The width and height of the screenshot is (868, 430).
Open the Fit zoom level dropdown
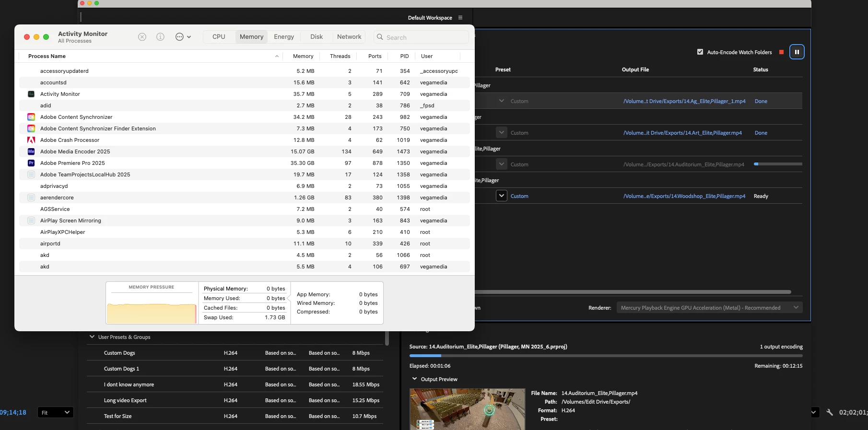click(x=56, y=412)
